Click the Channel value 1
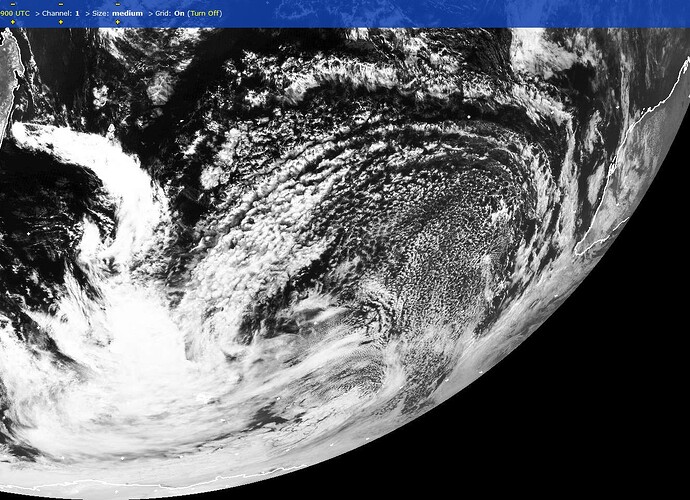The height and width of the screenshot is (500, 690). pos(76,13)
